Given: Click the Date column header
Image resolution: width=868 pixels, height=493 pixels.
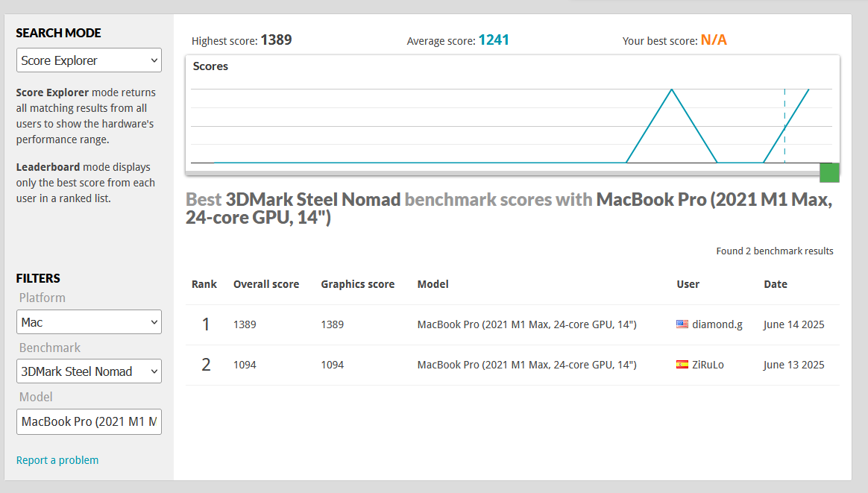Looking at the screenshot, I should [776, 284].
